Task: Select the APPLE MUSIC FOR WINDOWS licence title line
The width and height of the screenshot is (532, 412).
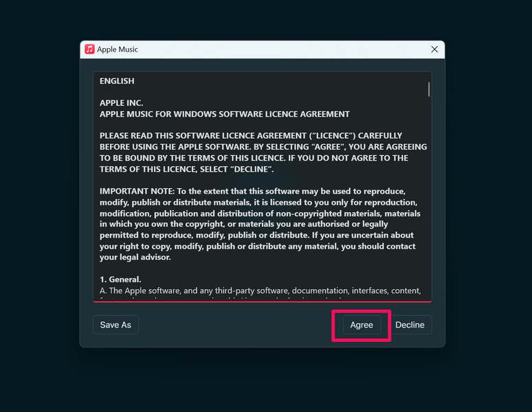Action: click(225, 114)
